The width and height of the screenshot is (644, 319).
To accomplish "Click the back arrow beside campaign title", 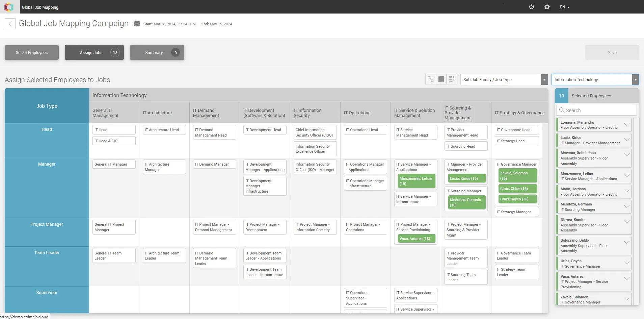I will click(10, 24).
